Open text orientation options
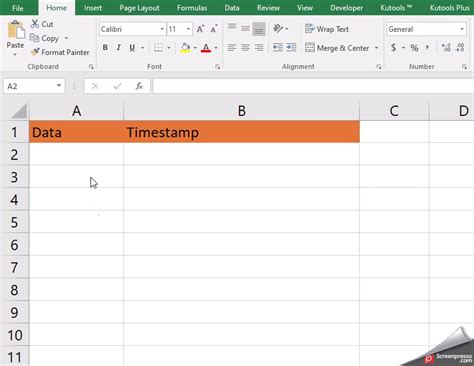 coord(280,29)
